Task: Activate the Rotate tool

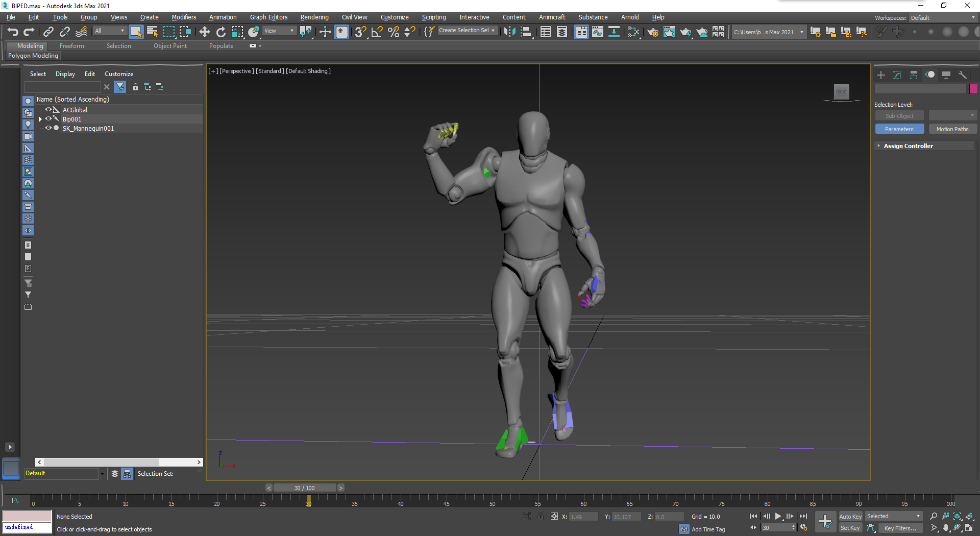Action: pyautogui.click(x=220, y=32)
